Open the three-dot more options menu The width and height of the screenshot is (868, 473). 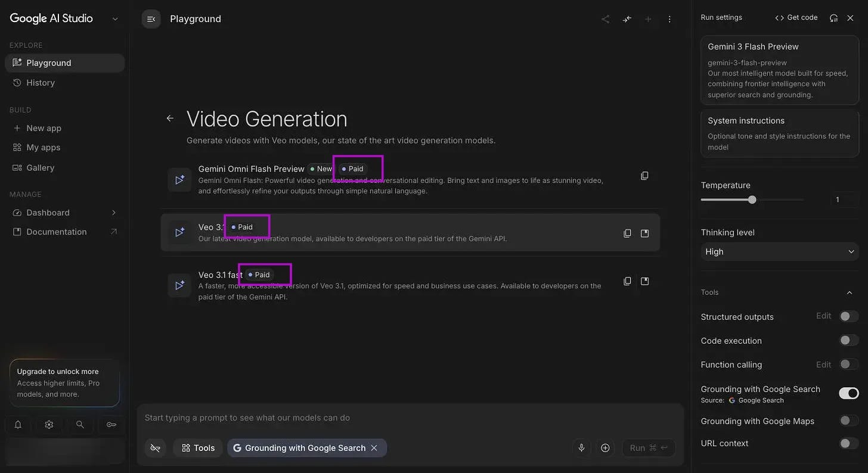pos(669,19)
